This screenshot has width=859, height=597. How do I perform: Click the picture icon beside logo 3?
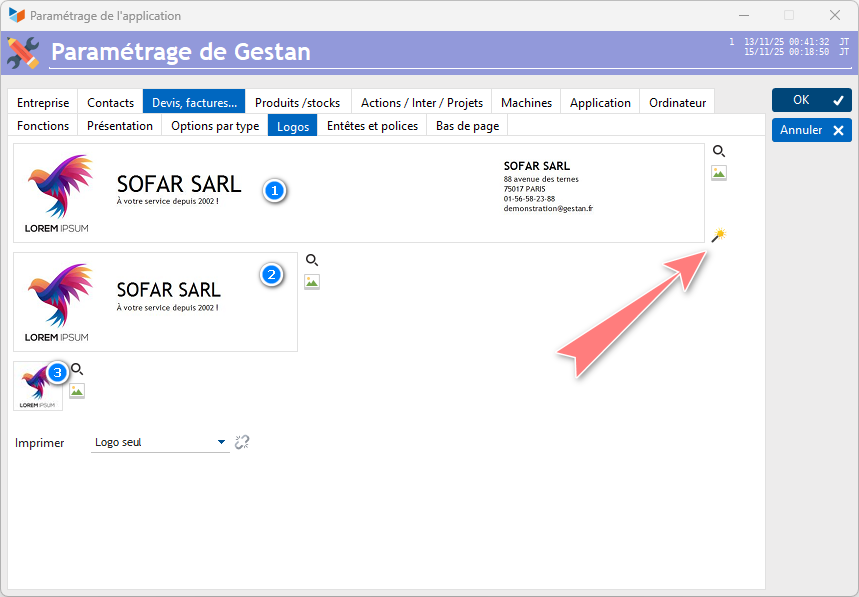pyautogui.click(x=77, y=391)
